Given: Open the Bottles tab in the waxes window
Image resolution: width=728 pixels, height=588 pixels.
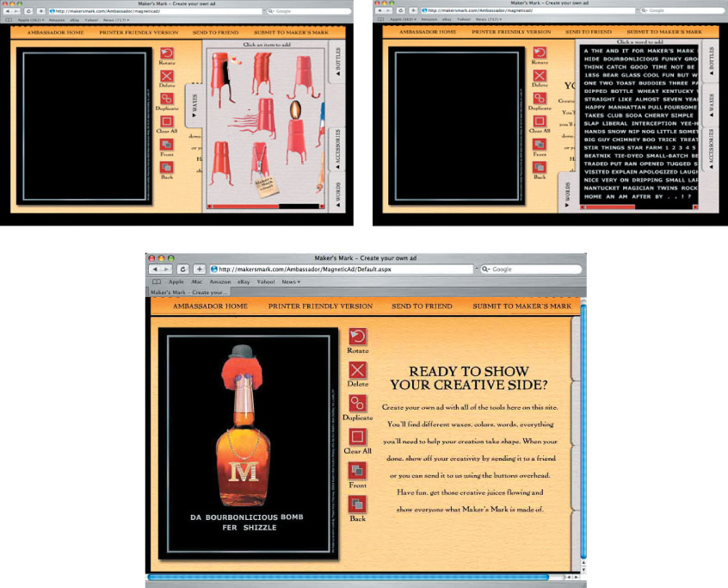Looking at the screenshot, I should [x=337, y=62].
